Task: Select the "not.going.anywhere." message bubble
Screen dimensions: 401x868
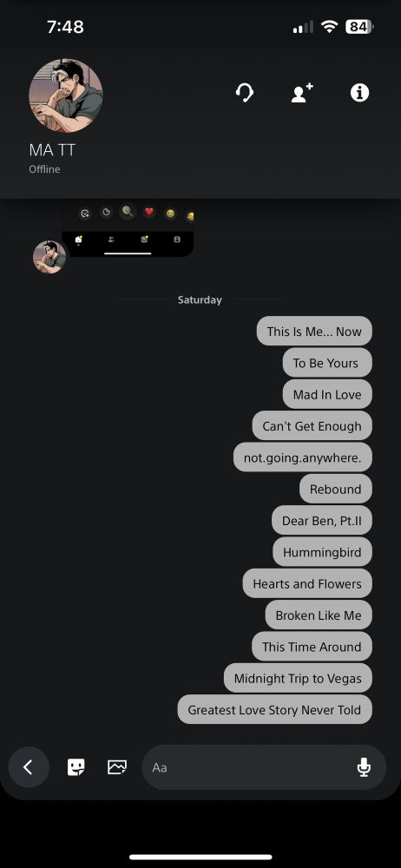Action: pos(302,457)
